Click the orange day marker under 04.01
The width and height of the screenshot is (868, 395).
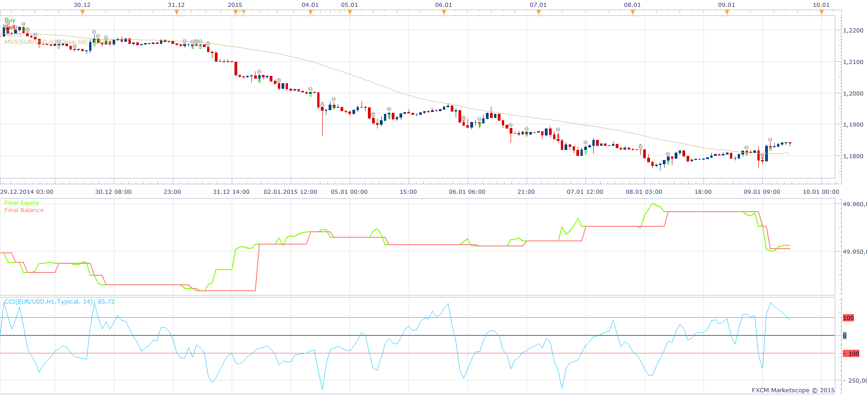click(310, 12)
